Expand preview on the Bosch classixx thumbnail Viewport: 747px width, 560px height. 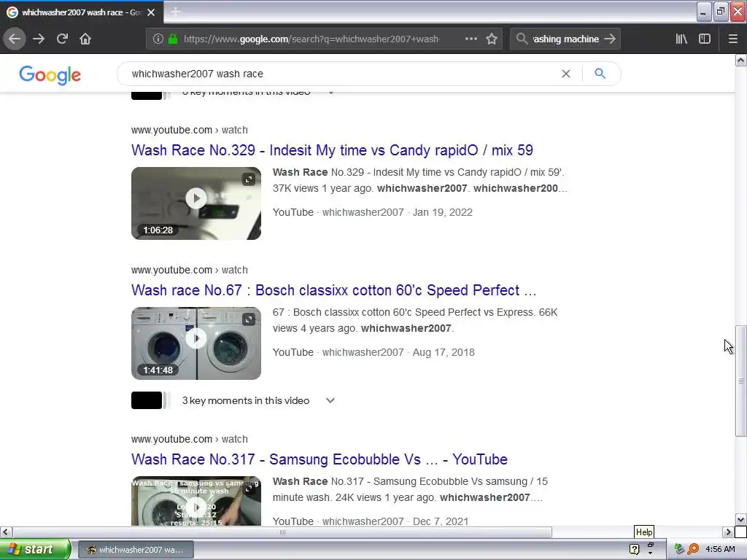point(249,319)
